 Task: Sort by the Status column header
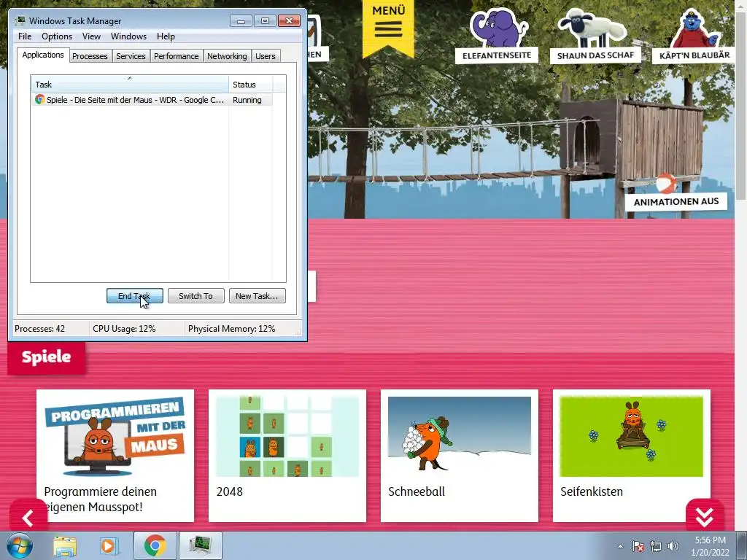coord(250,85)
